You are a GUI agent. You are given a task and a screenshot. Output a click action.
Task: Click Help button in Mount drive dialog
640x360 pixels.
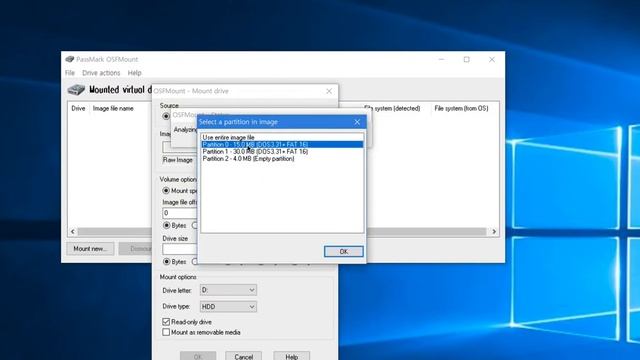291,356
